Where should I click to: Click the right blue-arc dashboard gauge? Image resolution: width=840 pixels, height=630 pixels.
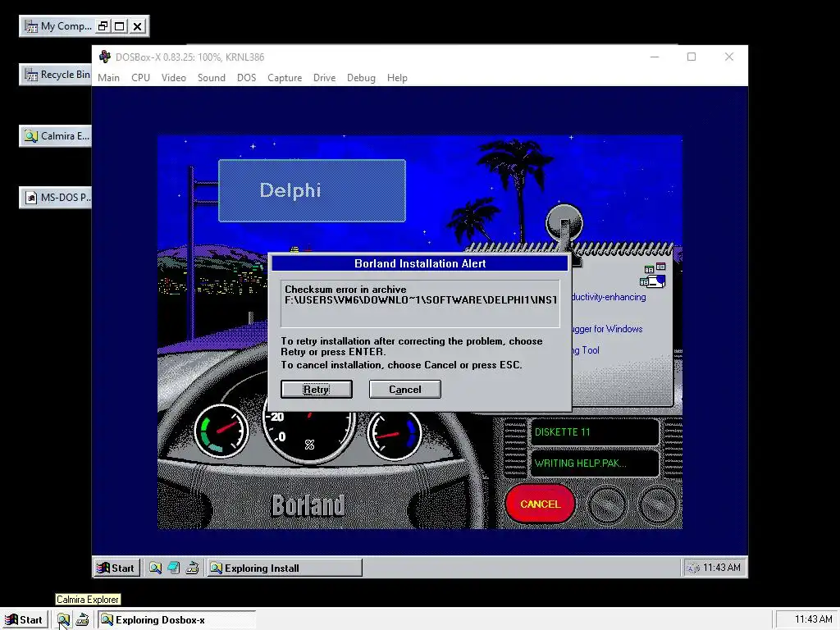[x=395, y=433]
